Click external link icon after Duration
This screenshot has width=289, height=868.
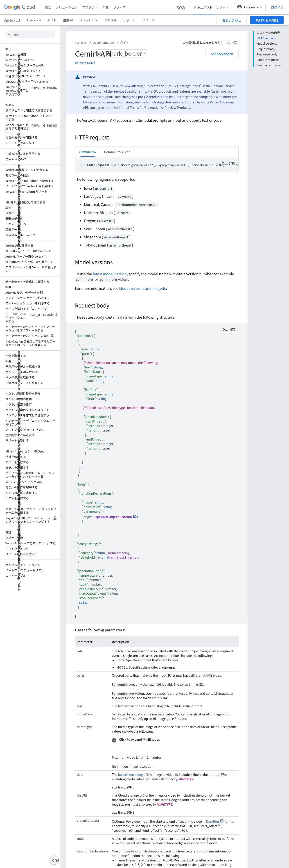pos(222,821)
